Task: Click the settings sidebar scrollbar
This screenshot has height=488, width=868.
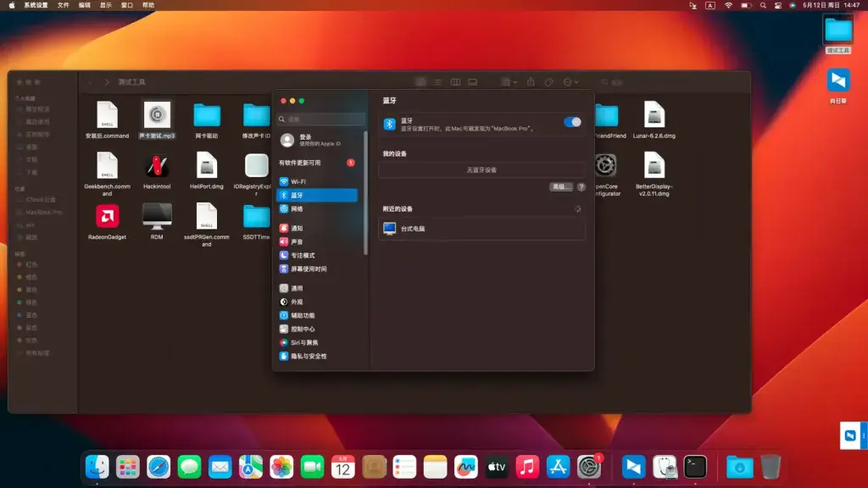Action: tap(365, 194)
